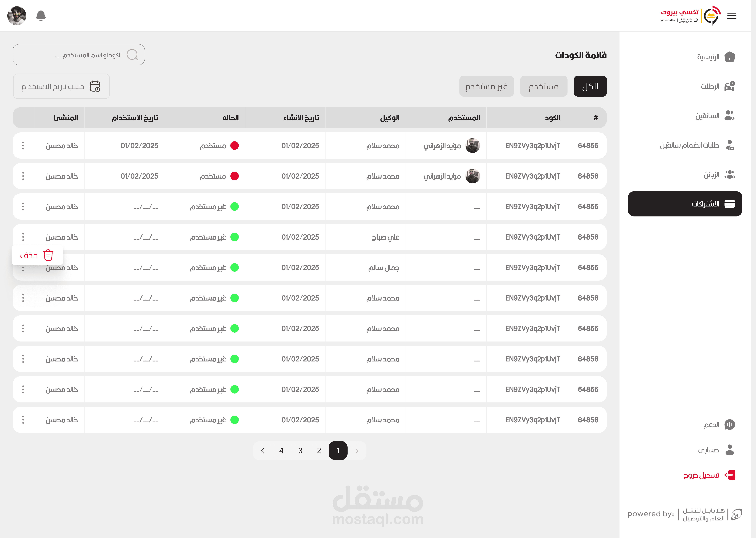Filter codes by غير مستخدم tab
Screen dimensions: 756x538
(486, 86)
